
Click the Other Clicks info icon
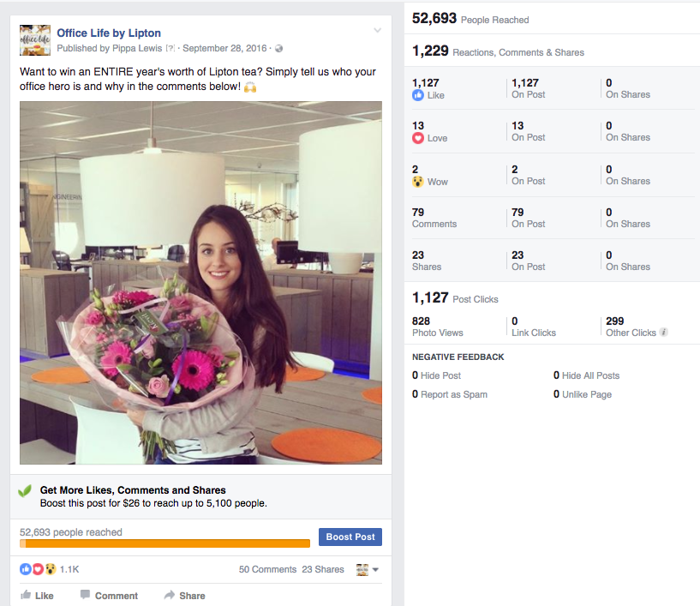[664, 333]
